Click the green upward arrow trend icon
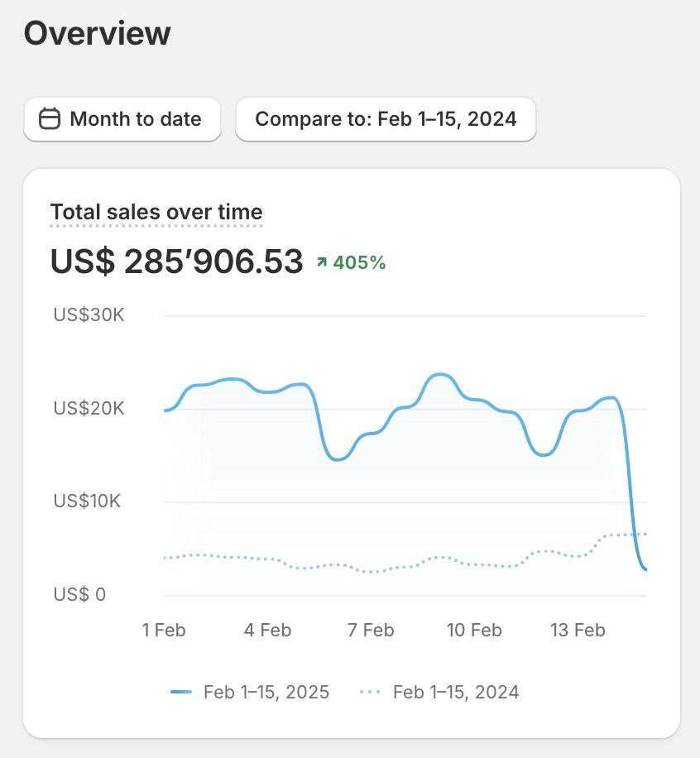 pyautogui.click(x=322, y=262)
